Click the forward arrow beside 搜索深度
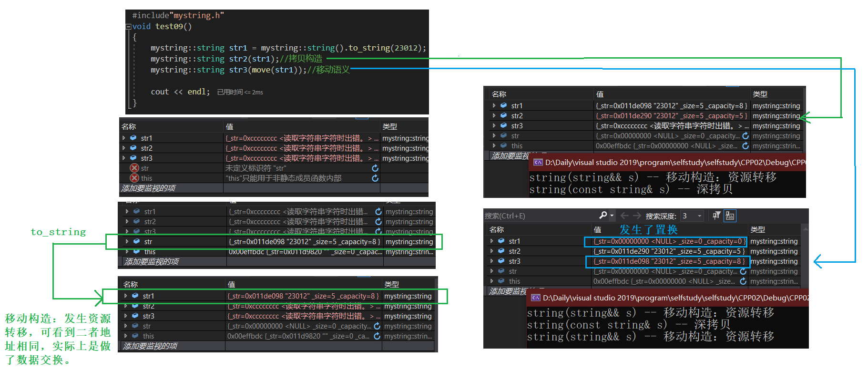The width and height of the screenshot is (868, 371). click(x=637, y=216)
